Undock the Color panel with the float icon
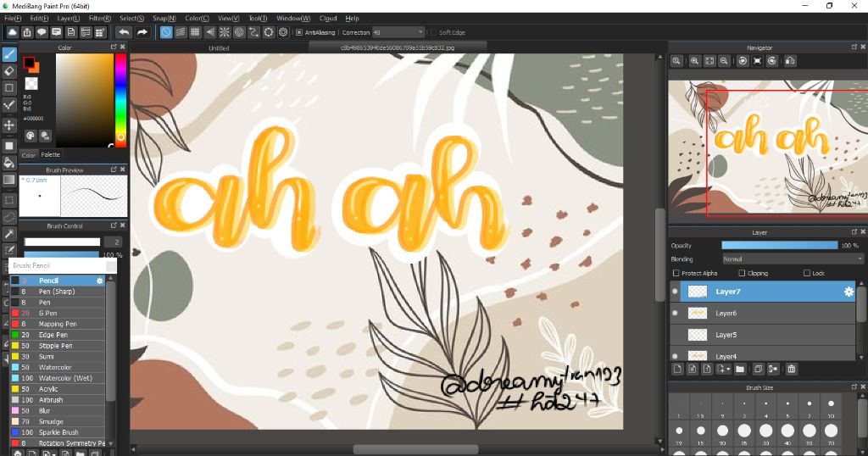Screen dimensions: 868x456 tap(114, 47)
